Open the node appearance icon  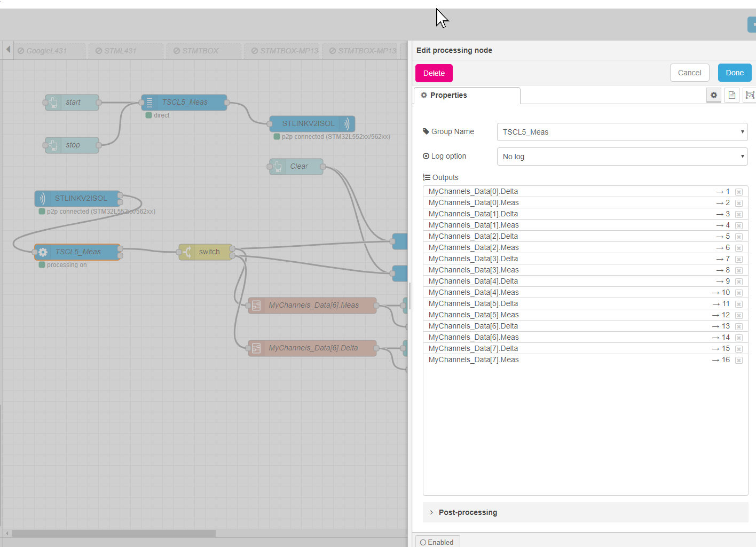pyautogui.click(x=750, y=95)
